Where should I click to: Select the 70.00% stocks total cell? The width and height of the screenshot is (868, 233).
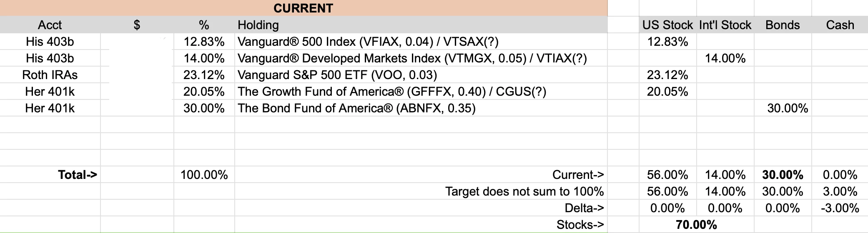pos(696,225)
